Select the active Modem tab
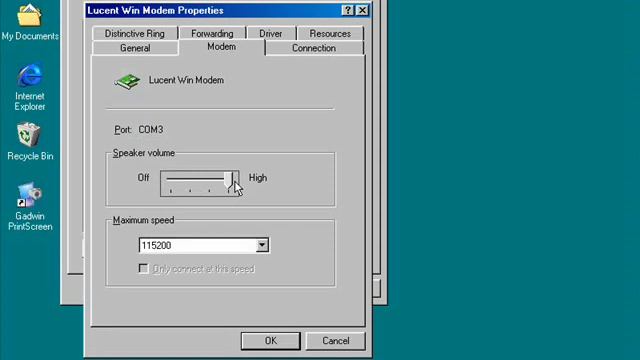Screen dimensions: 640x360 [x=222, y=47]
